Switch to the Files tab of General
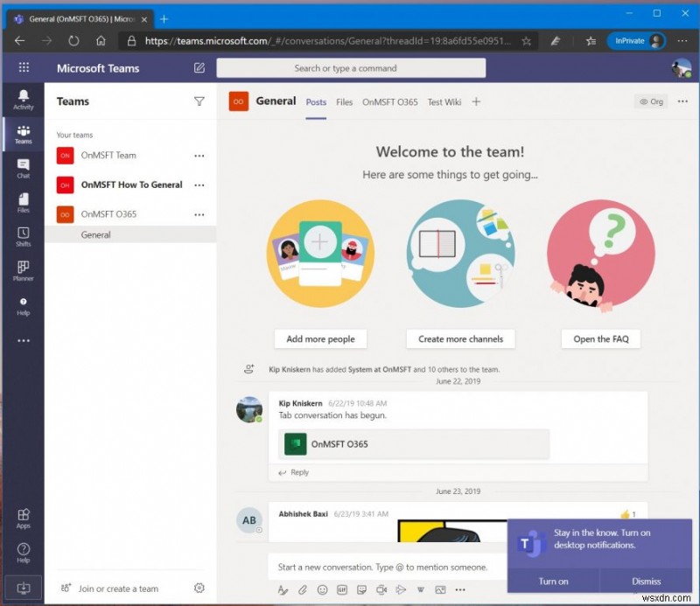Viewport: 700px width, 606px height. coord(344,102)
